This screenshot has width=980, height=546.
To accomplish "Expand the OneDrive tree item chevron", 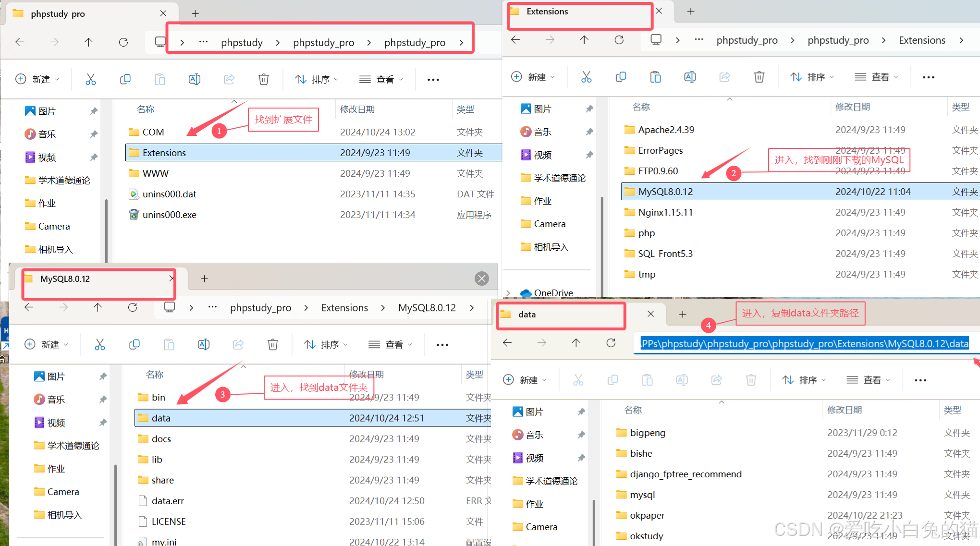I will click(508, 293).
